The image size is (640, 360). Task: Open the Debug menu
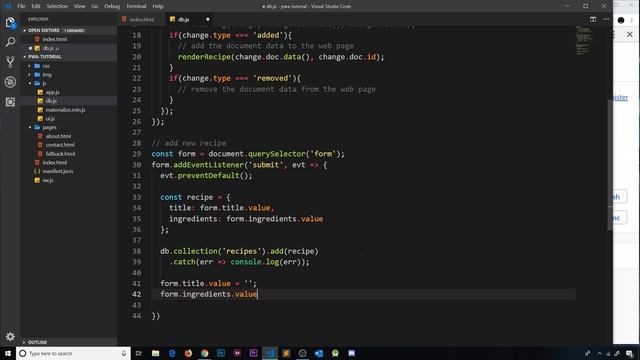pyautogui.click(x=112, y=6)
